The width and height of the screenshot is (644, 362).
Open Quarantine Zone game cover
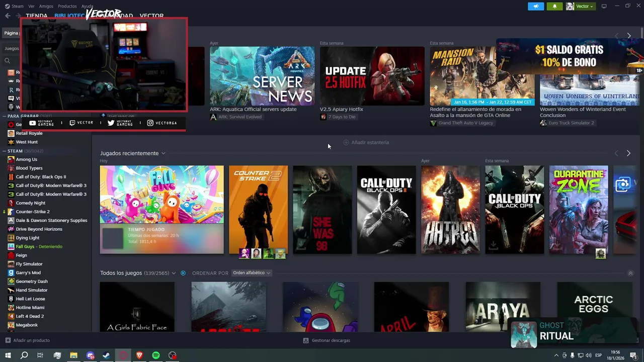(x=579, y=210)
